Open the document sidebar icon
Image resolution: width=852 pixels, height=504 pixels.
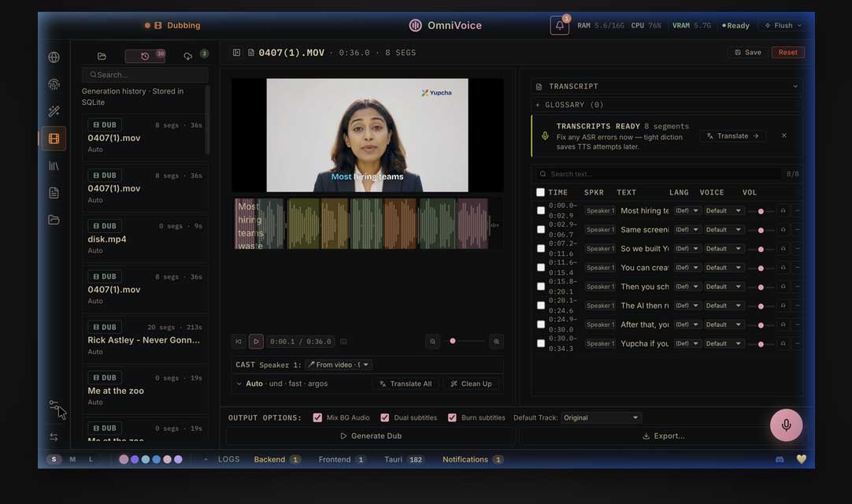54,193
